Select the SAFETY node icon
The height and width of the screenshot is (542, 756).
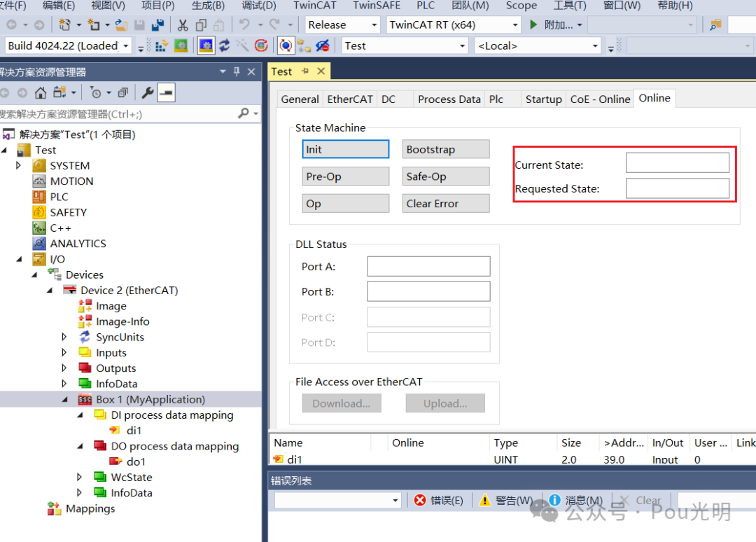pyautogui.click(x=39, y=212)
